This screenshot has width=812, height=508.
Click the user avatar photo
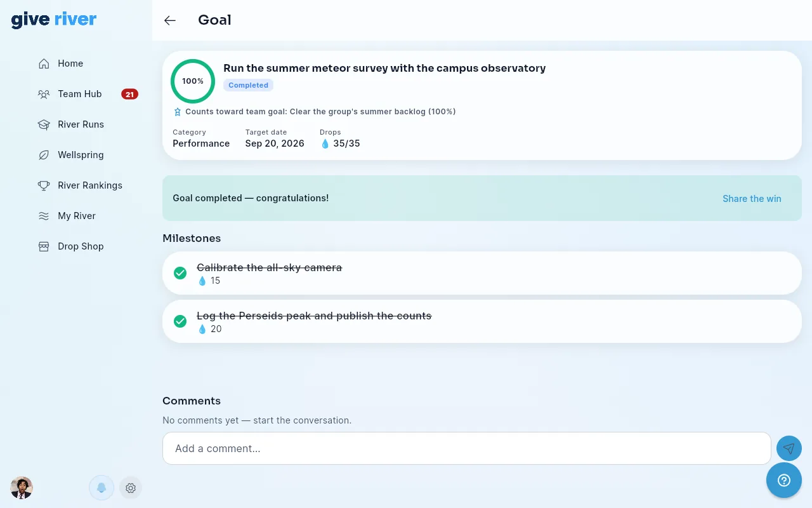coord(22,488)
